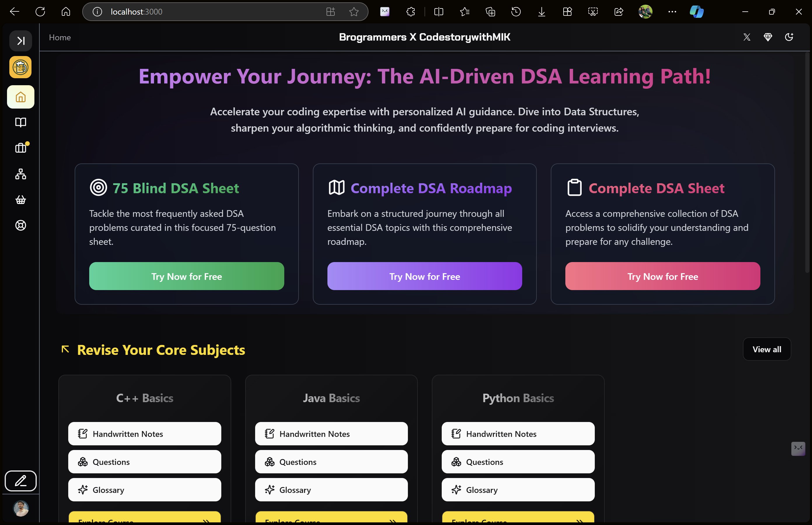This screenshot has width=812, height=525.
Task: Open the network hierarchy sidebar icon
Action: coord(20,174)
